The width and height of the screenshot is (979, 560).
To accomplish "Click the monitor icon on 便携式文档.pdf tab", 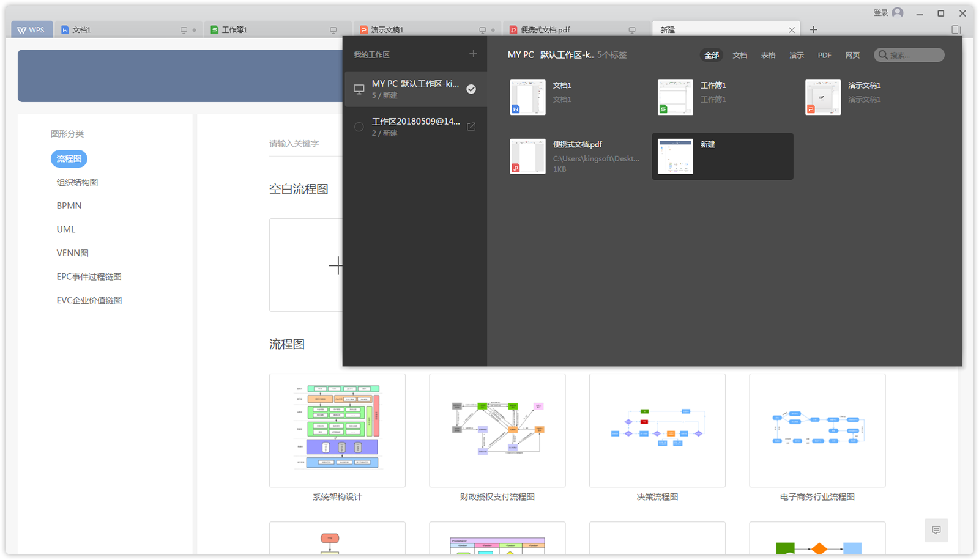I will 631,30.
